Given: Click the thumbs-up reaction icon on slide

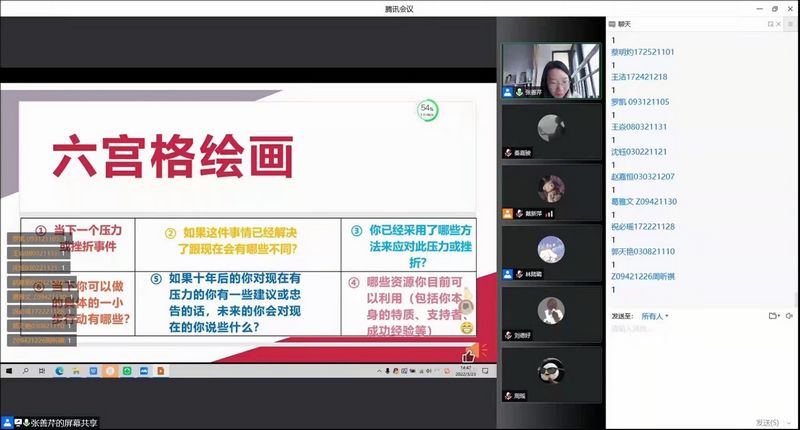Looking at the screenshot, I should (468, 356).
